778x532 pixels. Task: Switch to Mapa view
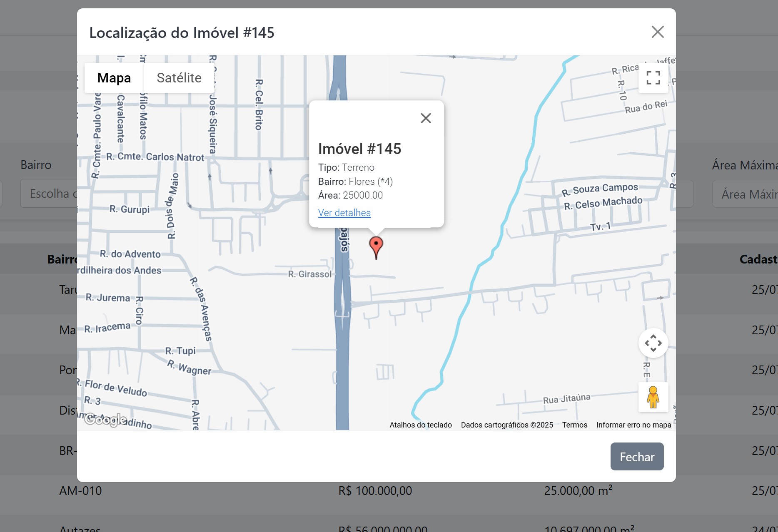114,78
